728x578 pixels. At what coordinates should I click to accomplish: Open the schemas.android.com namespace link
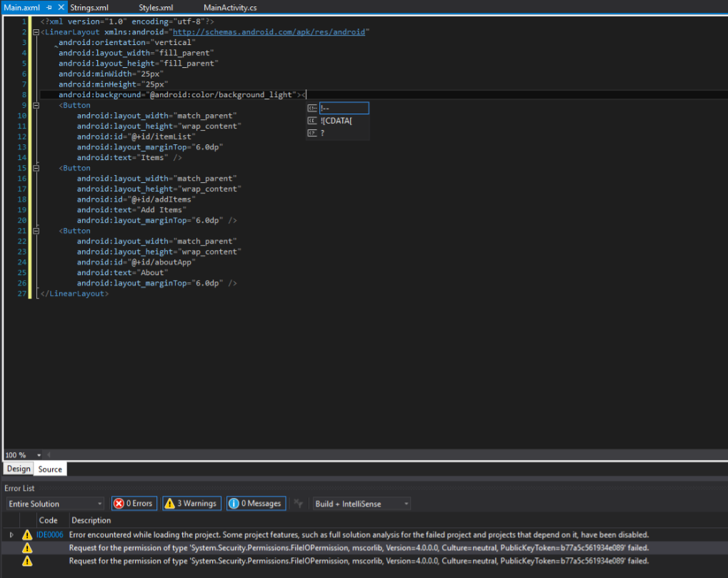click(269, 32)
